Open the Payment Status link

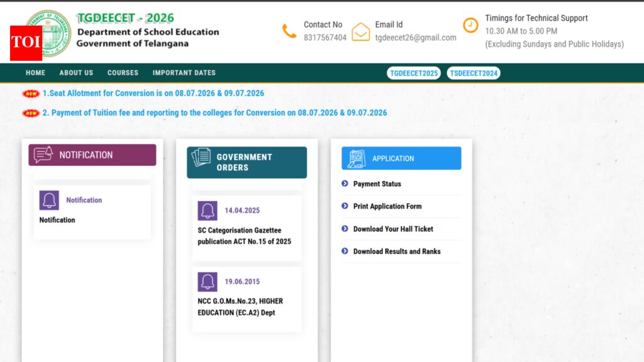377,184
